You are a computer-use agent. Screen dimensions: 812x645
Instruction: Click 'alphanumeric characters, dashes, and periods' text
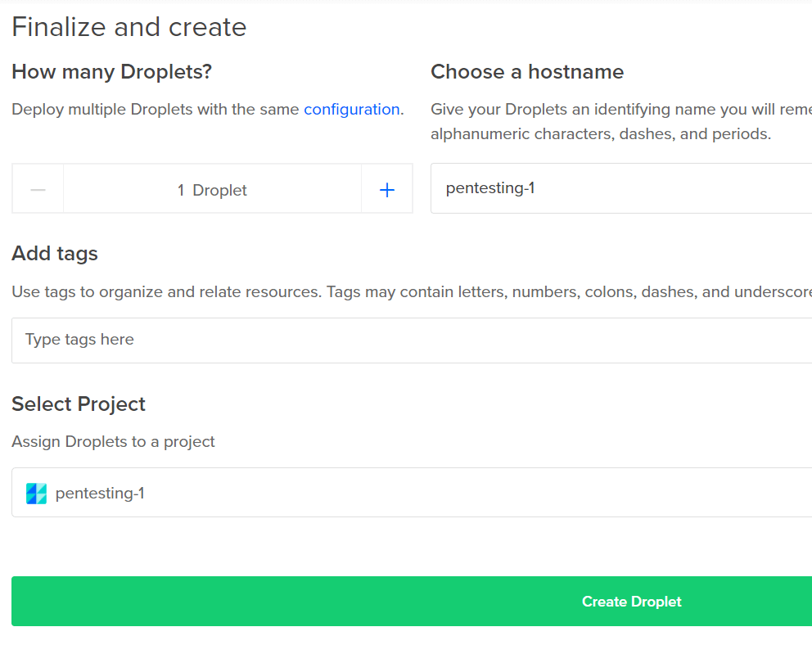coord(601,134)
